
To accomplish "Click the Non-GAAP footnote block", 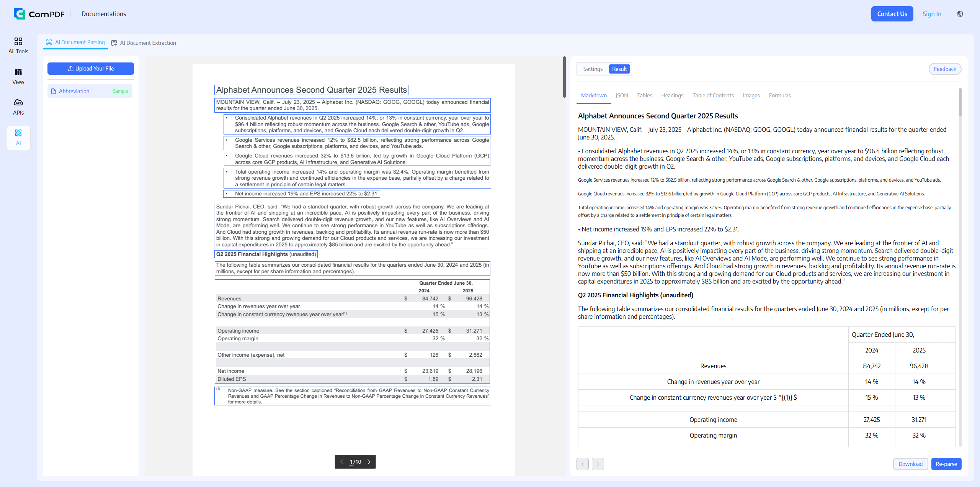I will (353, 396).
